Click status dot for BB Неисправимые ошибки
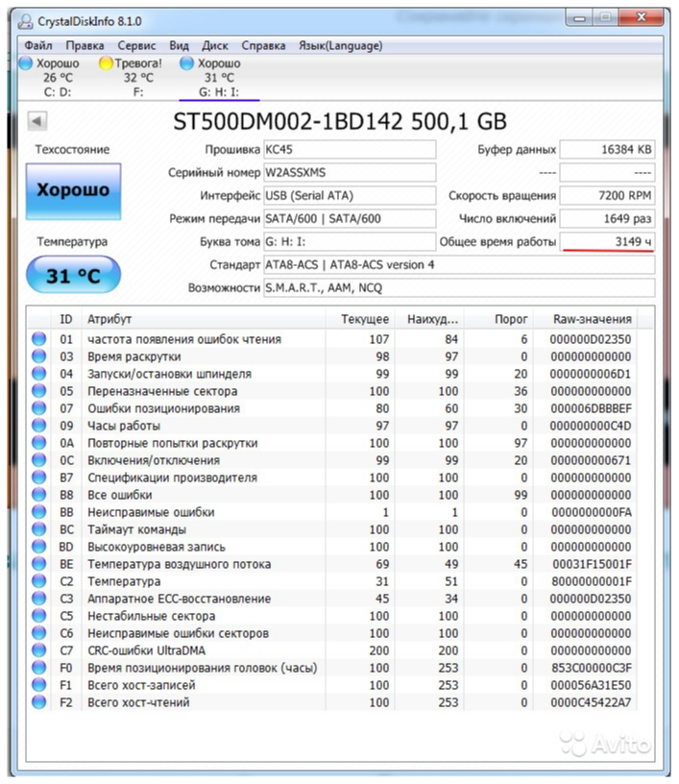Screen dimensions: 679x784 click(39, 511)
